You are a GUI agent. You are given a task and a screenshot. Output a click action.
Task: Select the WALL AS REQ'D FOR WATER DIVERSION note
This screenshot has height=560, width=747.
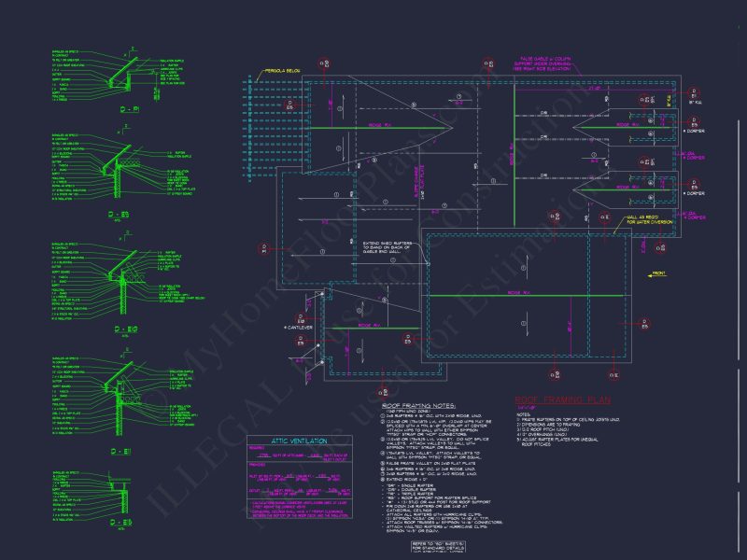[650, 219]
